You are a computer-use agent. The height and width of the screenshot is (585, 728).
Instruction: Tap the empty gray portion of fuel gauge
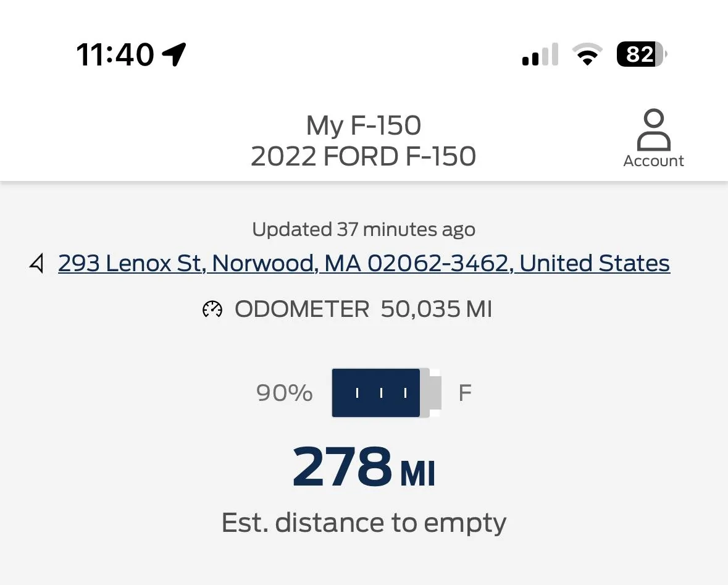coord(431,393)
